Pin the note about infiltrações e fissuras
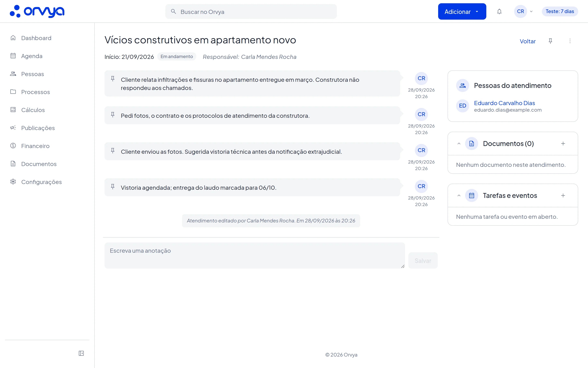Screen dimensions: 588x368 click(x=113, y=78)
